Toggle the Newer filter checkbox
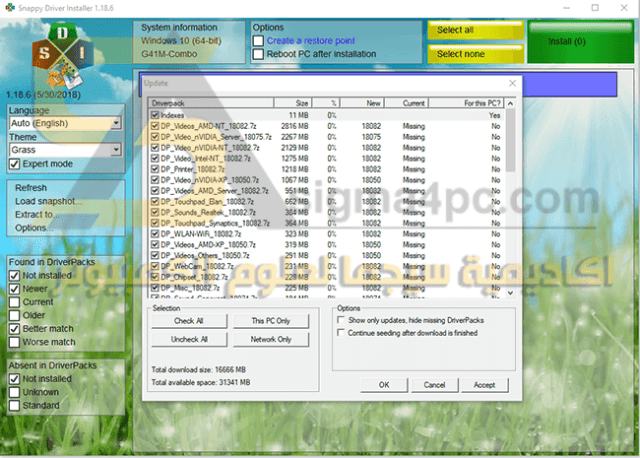The image size is (640, 458). click(x=14, y=289)
